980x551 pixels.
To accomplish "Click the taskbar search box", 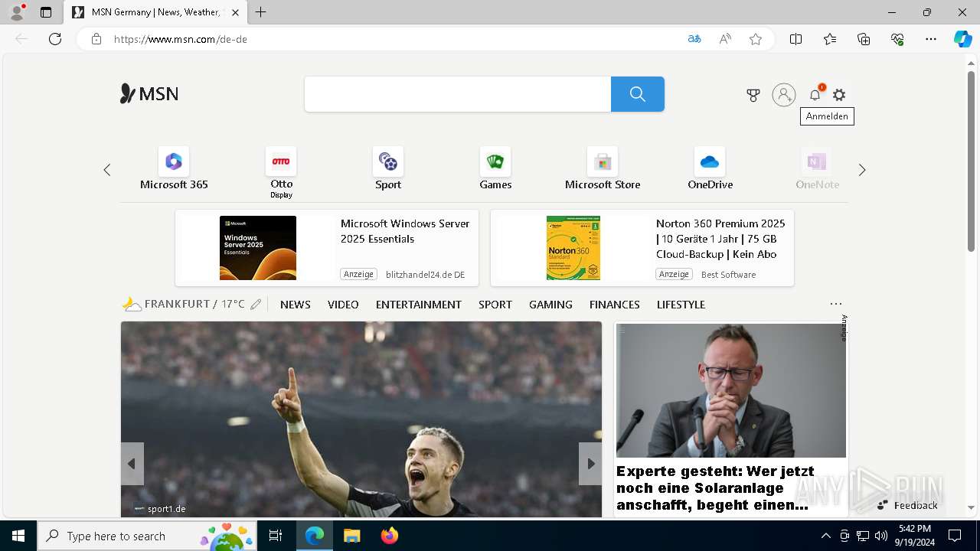I will click(x=147, y=536).
